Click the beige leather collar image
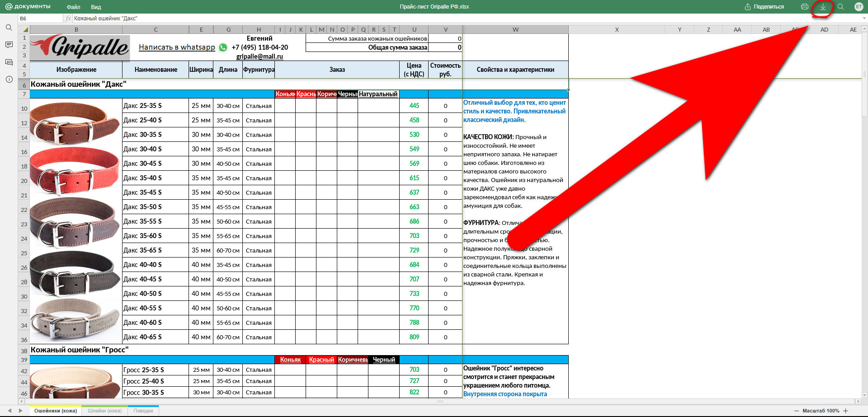This screenshot has height=417, width=868. [75, 321]
